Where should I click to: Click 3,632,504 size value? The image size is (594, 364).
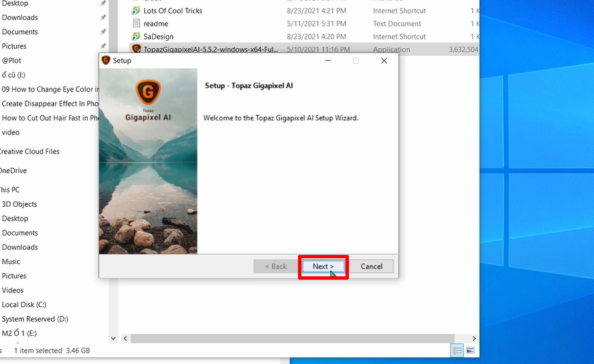point(463,50)
